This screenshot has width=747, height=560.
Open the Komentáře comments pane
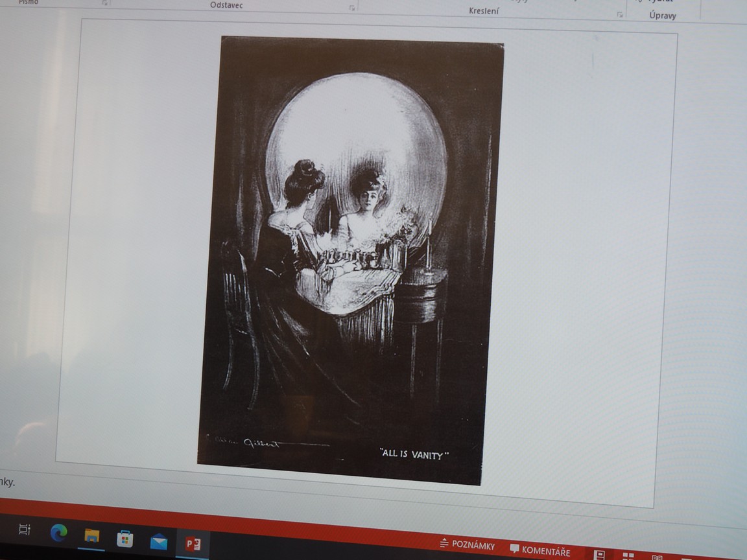tap(540, 550)
